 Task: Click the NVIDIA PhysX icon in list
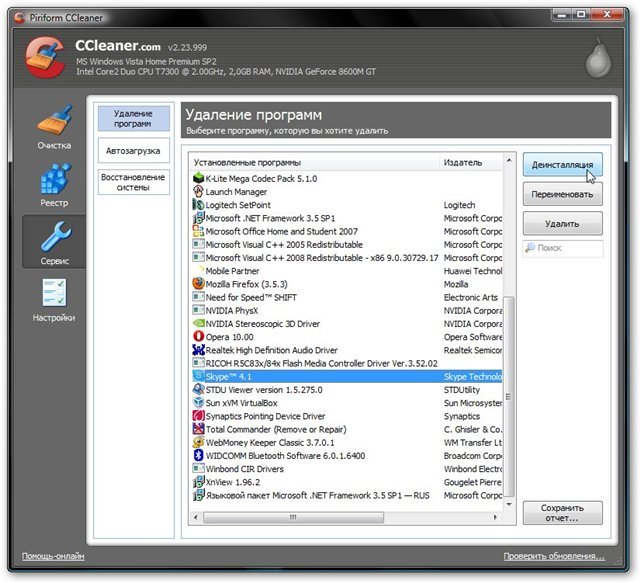[x=197, y=310]
